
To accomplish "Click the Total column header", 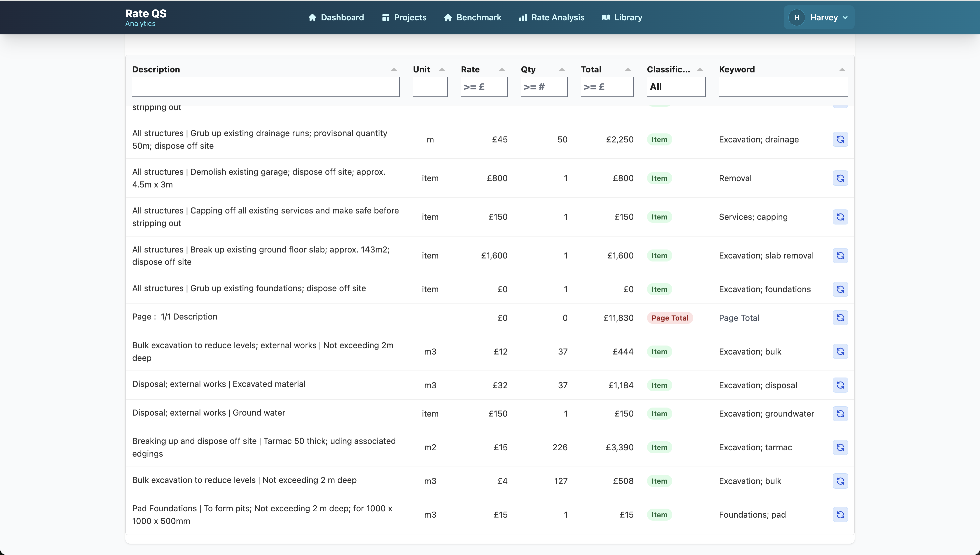I will click(591, 69).
